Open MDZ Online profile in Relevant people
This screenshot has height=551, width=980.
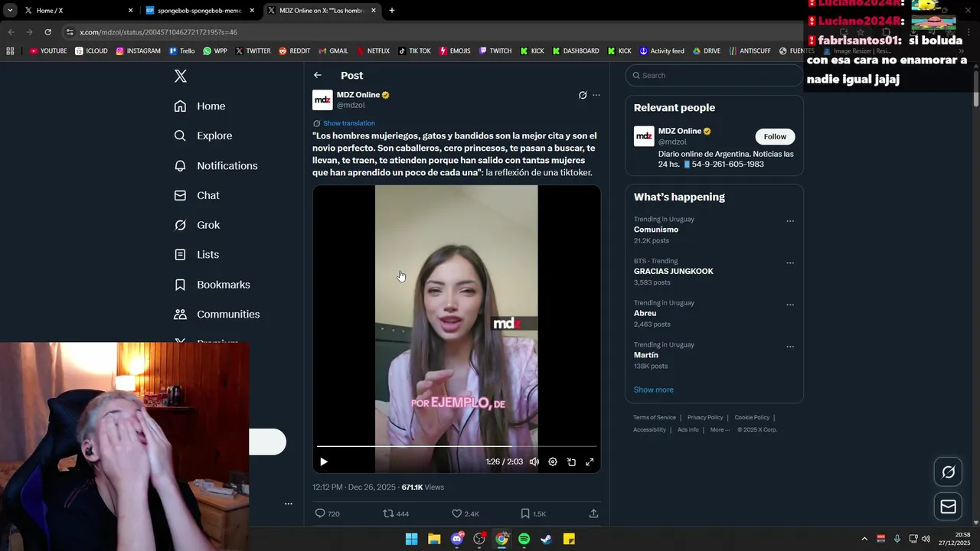(680, 131)
